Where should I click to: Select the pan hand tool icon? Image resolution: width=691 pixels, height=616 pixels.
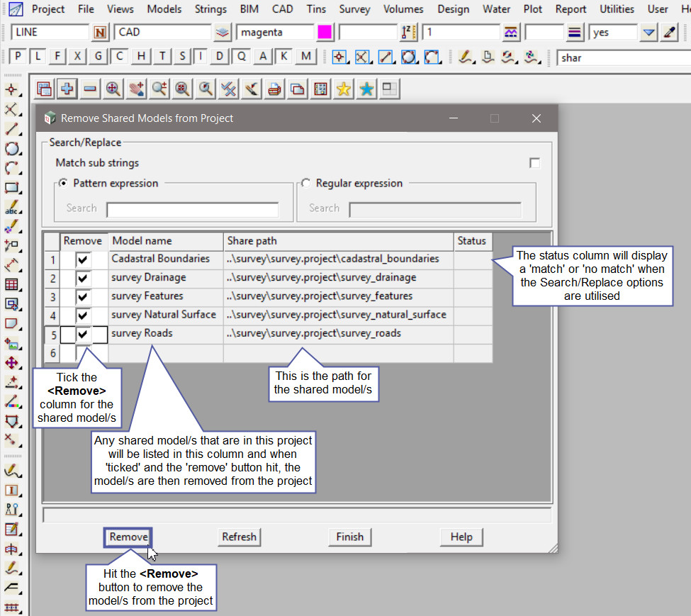[136, 89]
